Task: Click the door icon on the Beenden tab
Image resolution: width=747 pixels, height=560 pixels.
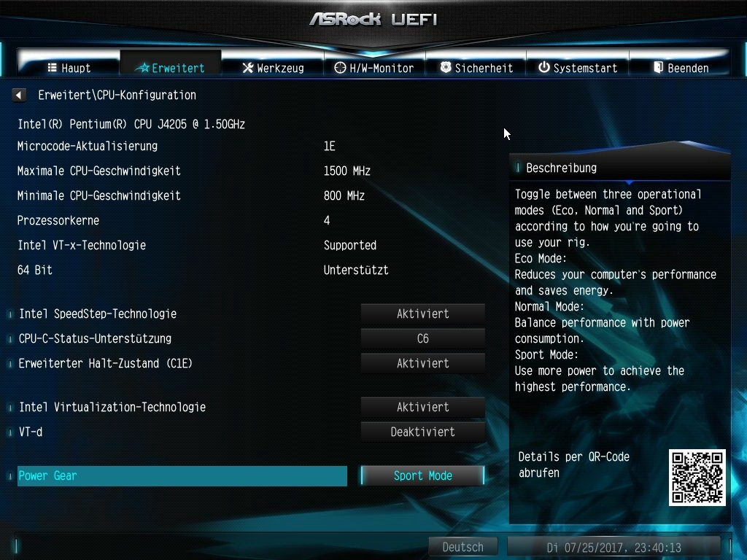Action: pyautogui.click(x=658, y=68)
